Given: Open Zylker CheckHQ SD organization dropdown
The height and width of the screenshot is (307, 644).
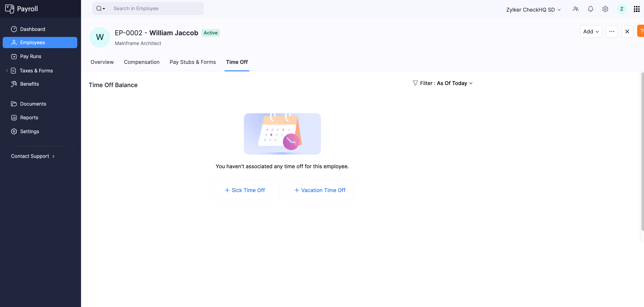Looking at the screenshot, I should coord(533,10).
